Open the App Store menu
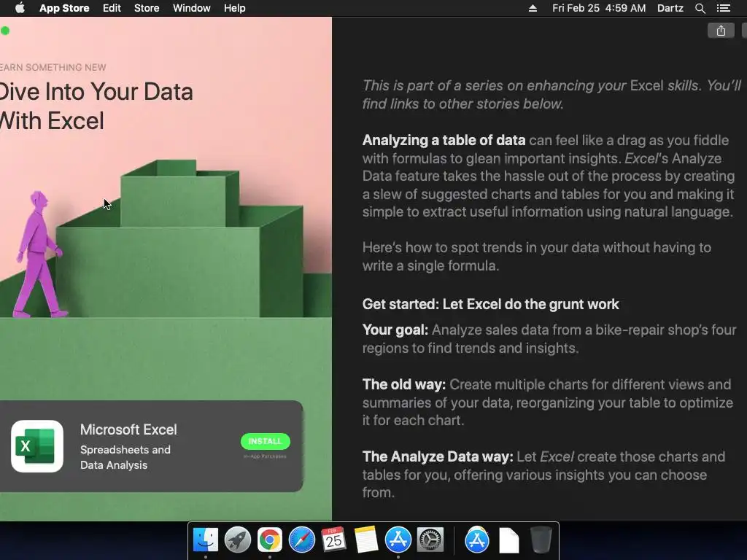The width and height of the screenshot is (747, 560). 64,8
